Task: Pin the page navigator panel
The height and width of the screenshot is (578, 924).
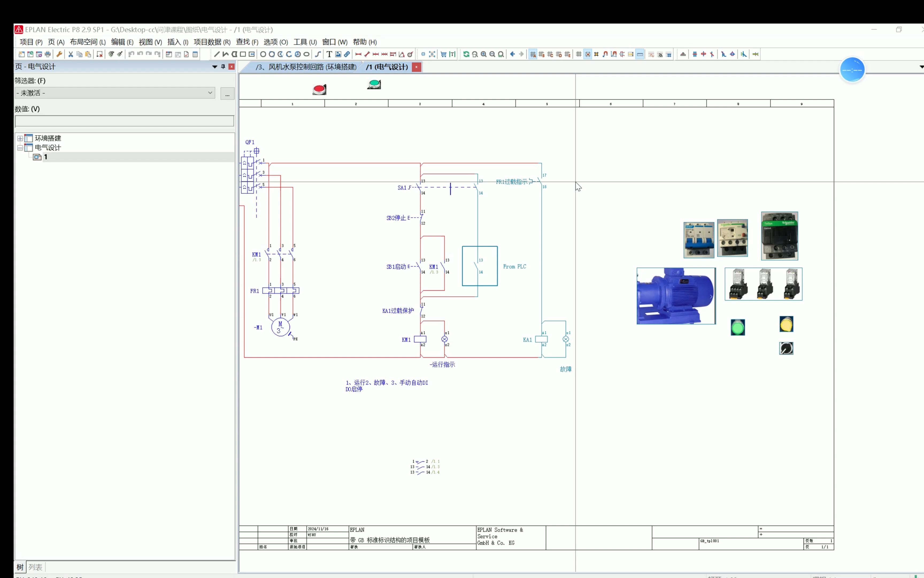Action: (x=223, y=67)
